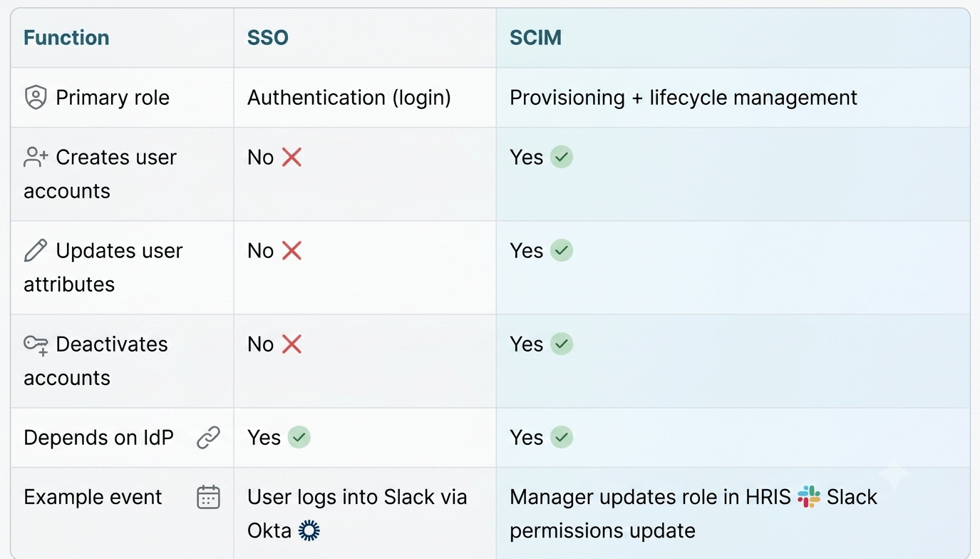The width and height of the screenshot is (980, 559).
Task: Click 'Yes' in SCIM Updates user attributes row
Action: tap(527, 250)
